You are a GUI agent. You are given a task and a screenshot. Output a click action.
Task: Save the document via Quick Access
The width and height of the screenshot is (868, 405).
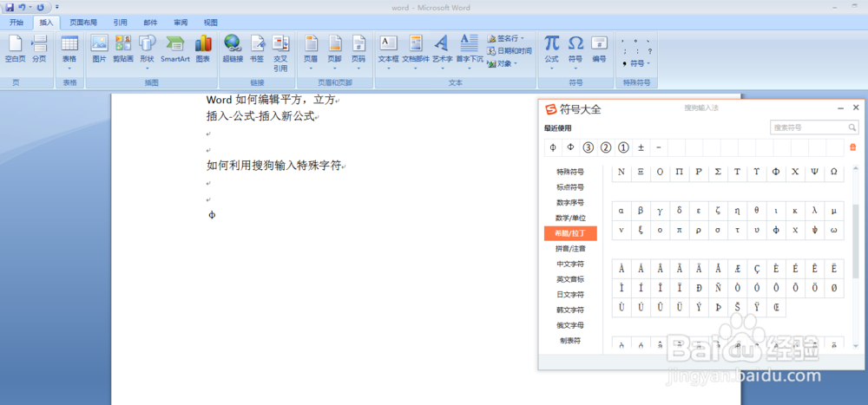[10, 7]
